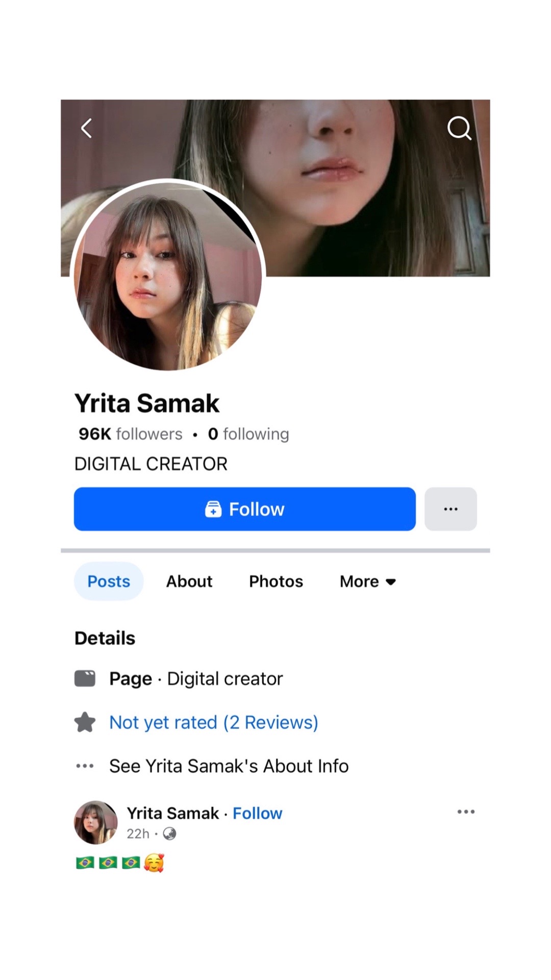Click the small post author avatar
This screenshot has height=980, width=551.
pos(96,822)
